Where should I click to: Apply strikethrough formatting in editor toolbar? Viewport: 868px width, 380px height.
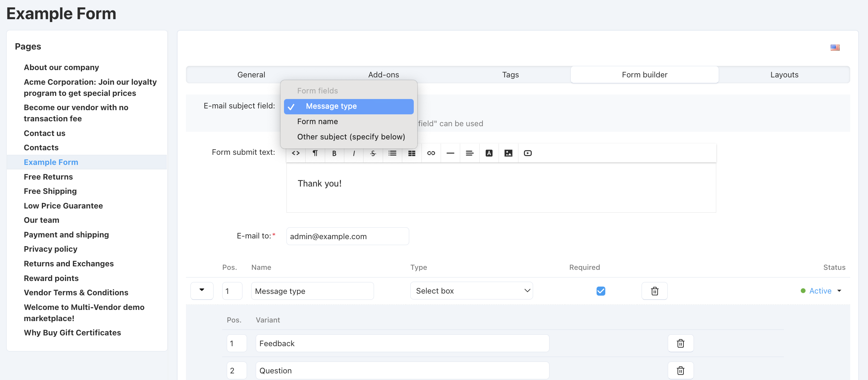(373, 153)
